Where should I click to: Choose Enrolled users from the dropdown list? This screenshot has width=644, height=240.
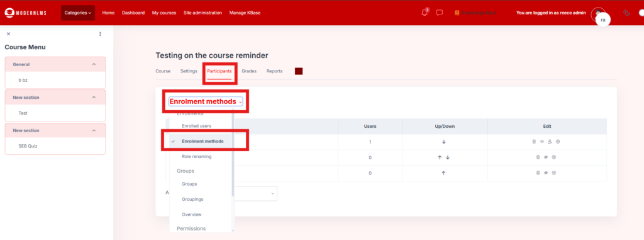coord(196,125)
